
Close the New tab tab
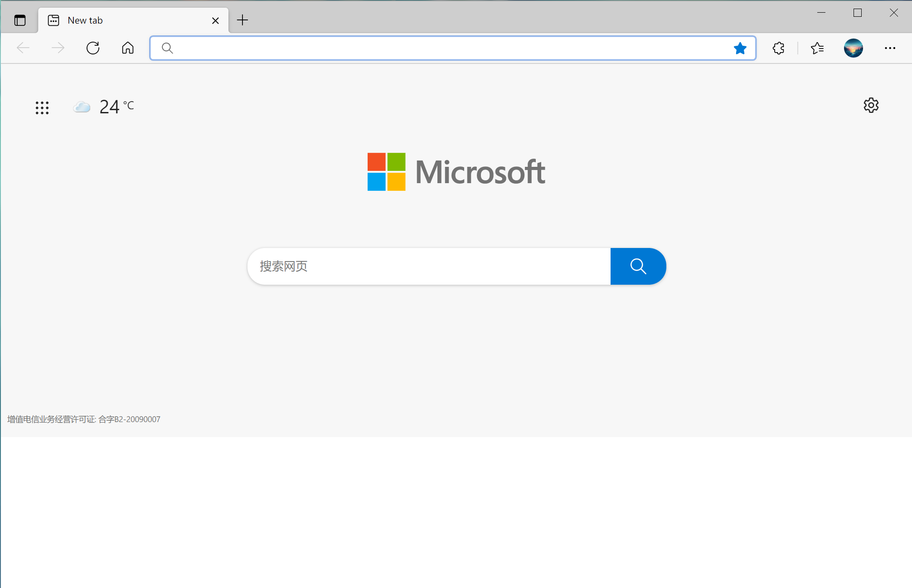(215, 20)
